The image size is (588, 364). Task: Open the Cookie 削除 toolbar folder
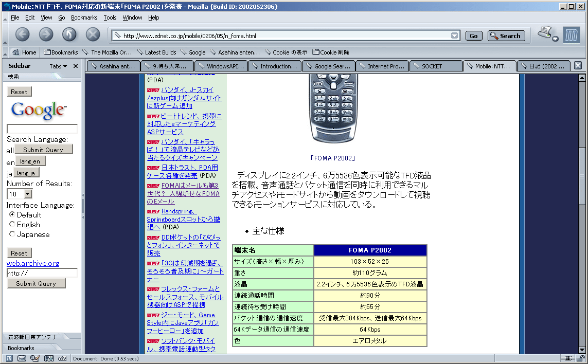click(x=331, y=52)
